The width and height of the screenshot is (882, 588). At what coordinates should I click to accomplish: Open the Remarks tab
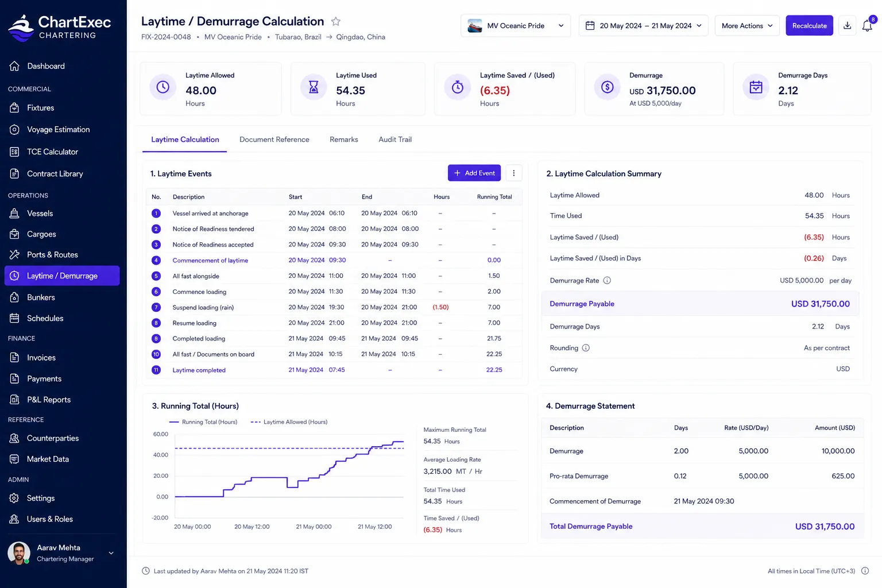tap(343, 140)
